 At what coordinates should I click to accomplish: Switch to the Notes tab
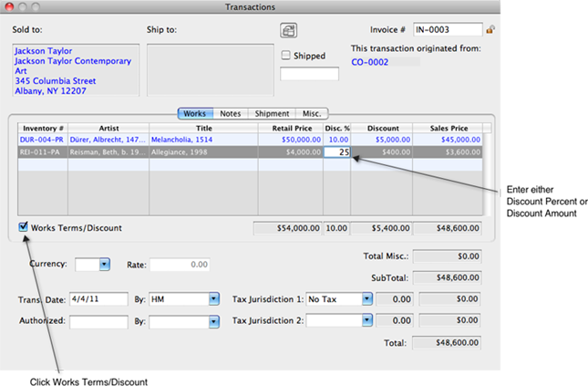tap(229, 113)
